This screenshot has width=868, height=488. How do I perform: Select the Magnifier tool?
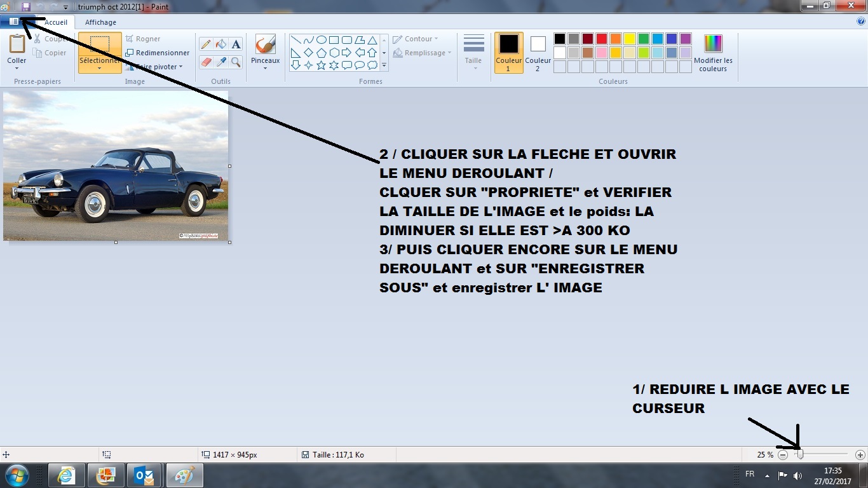[x=236, y=62]
